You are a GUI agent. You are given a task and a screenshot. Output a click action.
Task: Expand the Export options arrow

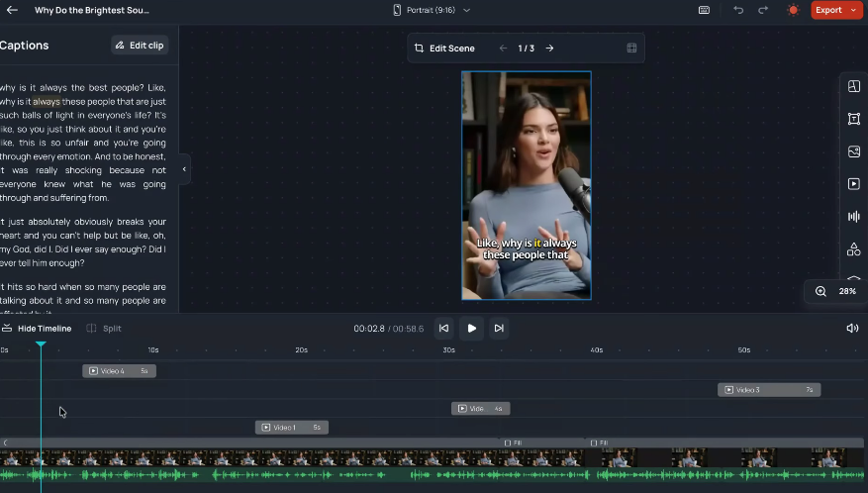pos(853,10)
